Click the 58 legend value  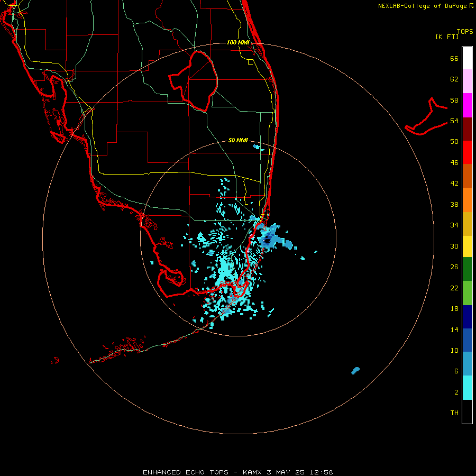(454, 100)
